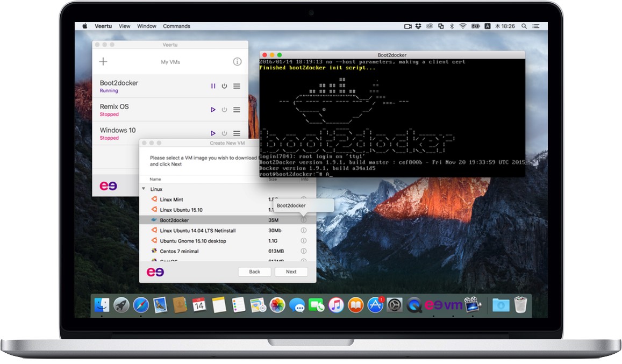Screen dimensions: 622x364
Task: Show info for Boot2docker image row
Action: tap(303, 220)
